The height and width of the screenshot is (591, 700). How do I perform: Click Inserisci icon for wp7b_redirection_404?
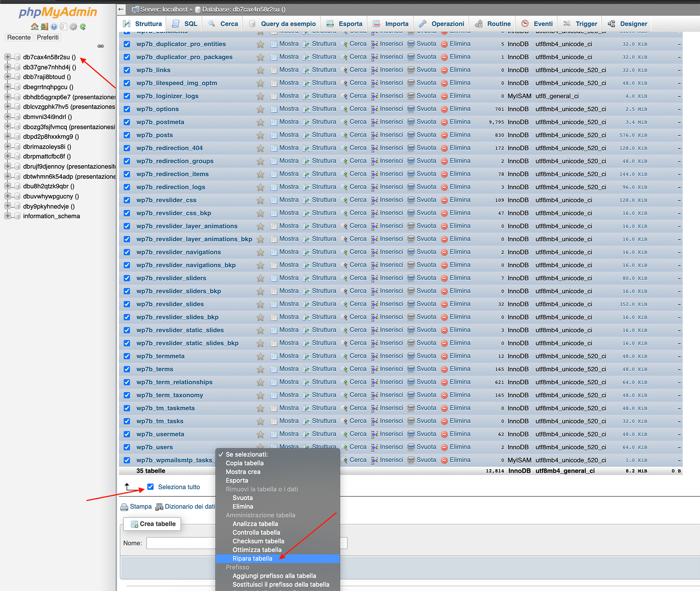(x=374, y=148)
